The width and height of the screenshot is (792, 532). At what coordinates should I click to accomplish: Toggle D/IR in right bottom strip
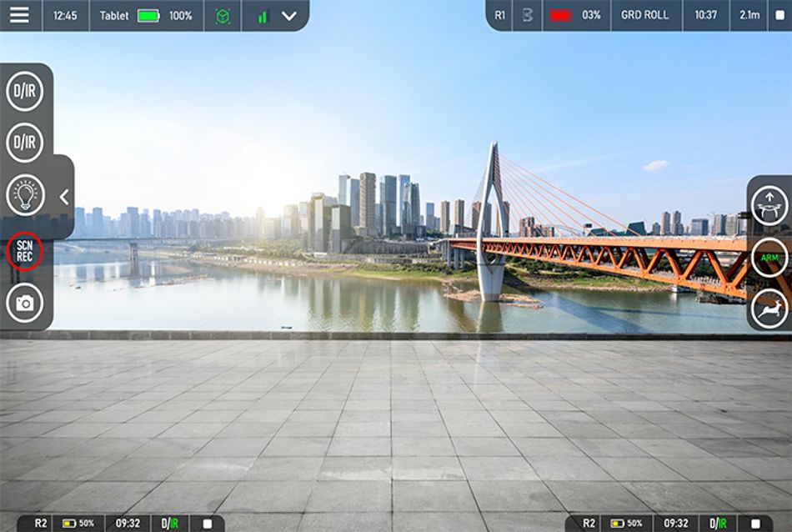click(718, 524)
